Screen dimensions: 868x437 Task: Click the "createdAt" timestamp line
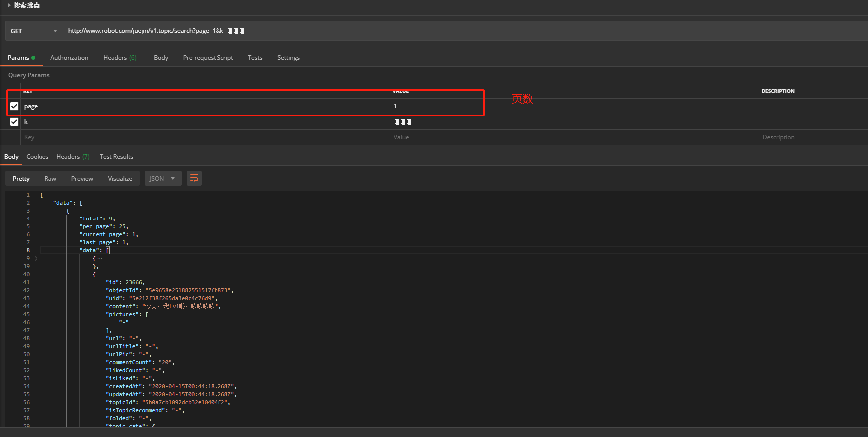click(x=171, y=386)
